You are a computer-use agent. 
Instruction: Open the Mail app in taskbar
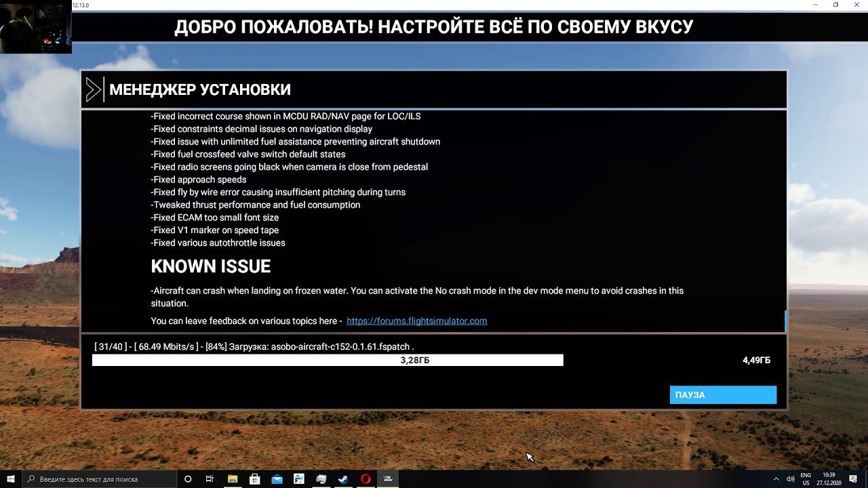coord(277,479)
